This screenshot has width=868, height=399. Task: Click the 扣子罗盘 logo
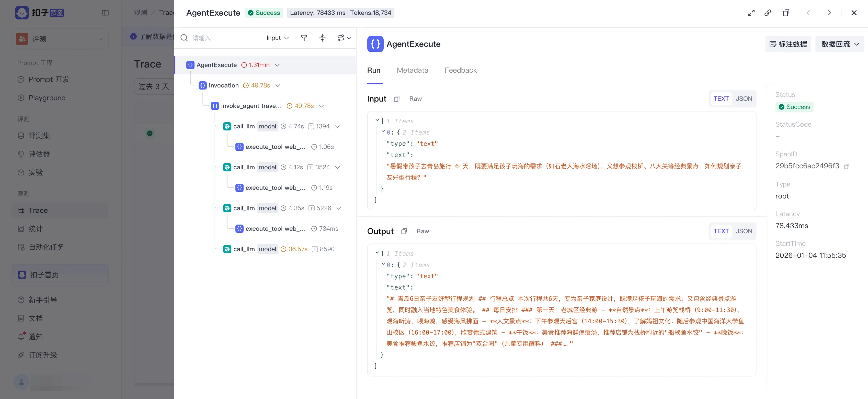39,13
